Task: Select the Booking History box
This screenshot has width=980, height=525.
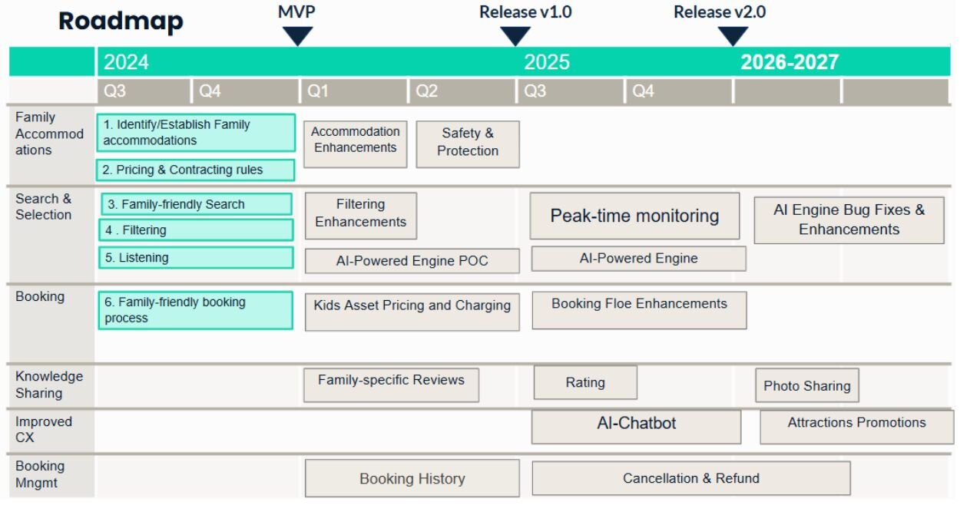Action: coord(412,478)
